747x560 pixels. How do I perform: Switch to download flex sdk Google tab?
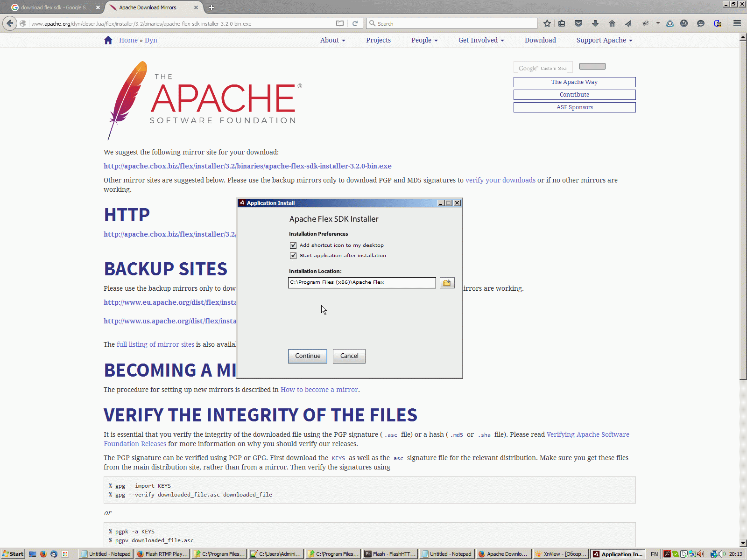56,7
